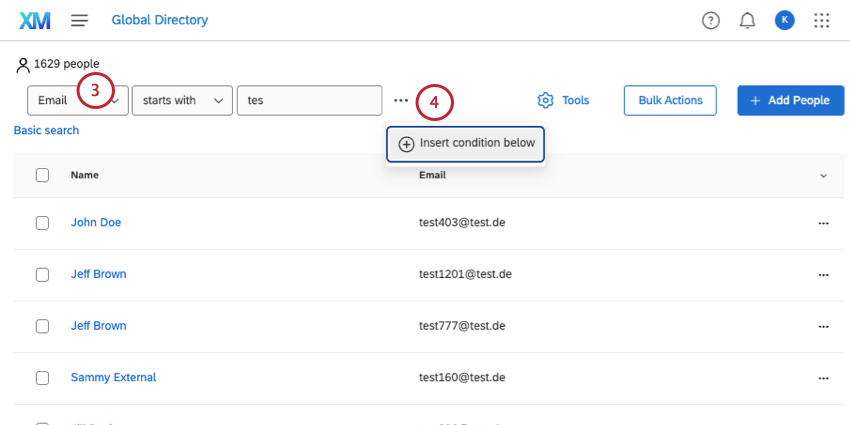Open the help question mark icon

point(711,20)
